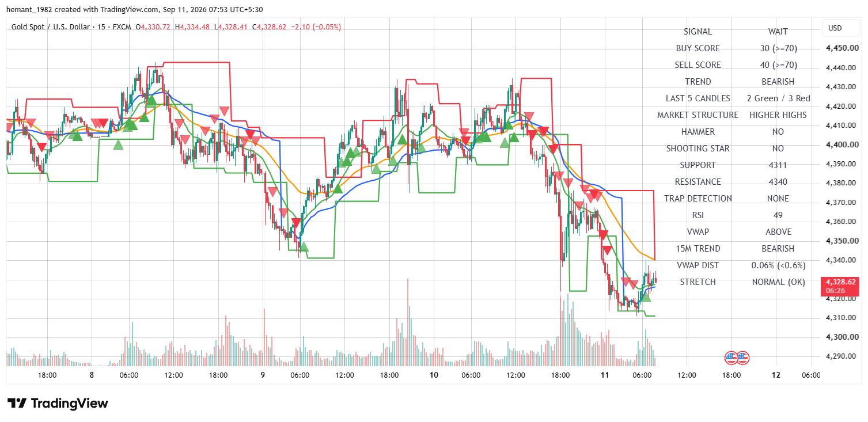Viewport: 868px width, 422px height.
Task: Click the SIGNAL label in the table
Action: tap(698, 32)
